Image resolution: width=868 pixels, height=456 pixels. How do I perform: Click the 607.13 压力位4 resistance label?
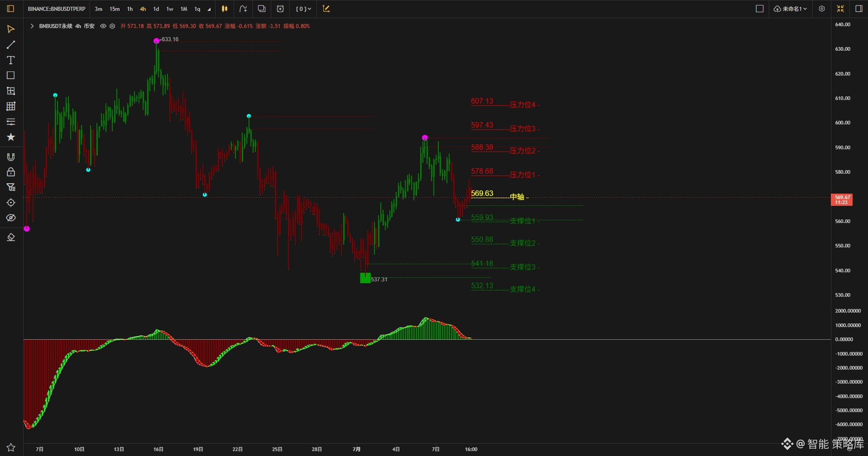point(505,103)
